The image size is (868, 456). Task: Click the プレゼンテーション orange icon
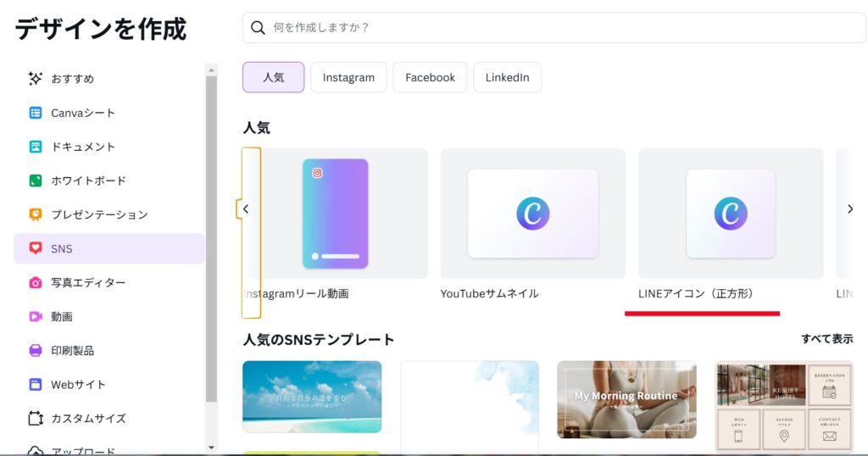click(36, 214)
